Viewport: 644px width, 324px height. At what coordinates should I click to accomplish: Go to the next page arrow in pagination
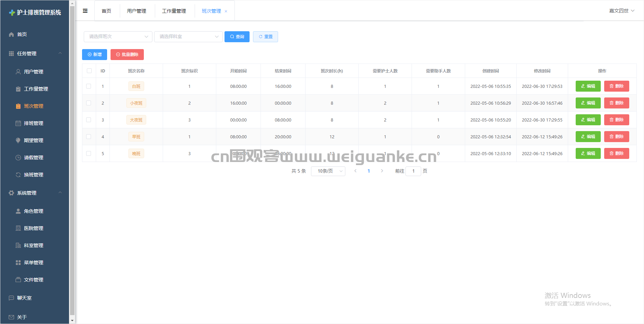click(x=382, y=171)
